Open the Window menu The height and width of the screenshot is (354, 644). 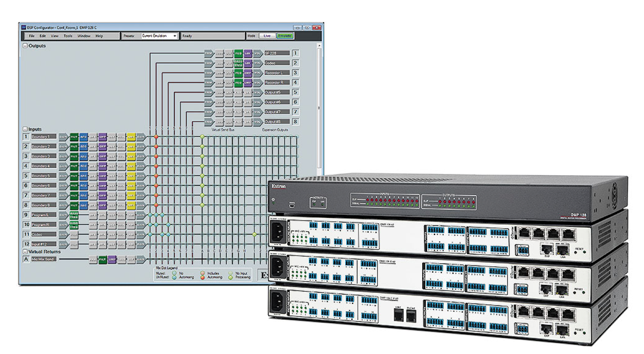[84, 36]
